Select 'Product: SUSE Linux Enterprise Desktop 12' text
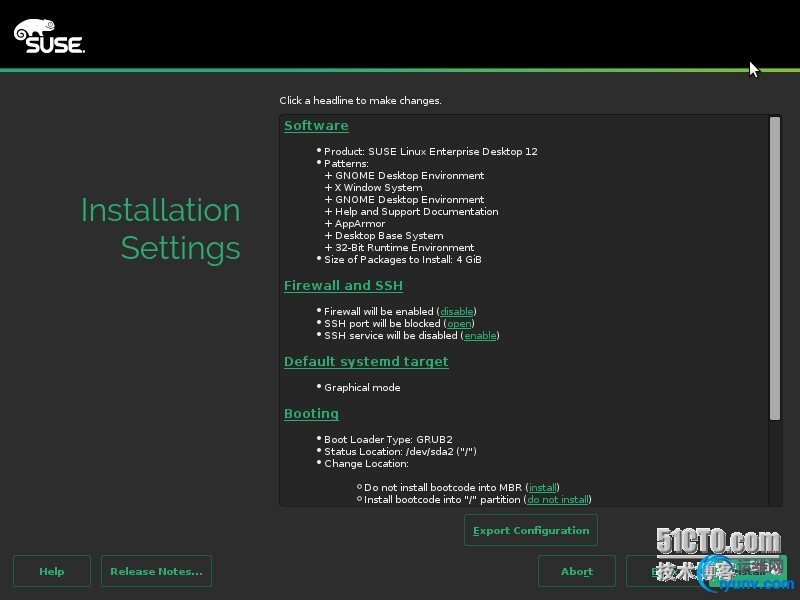 [431, 152]
